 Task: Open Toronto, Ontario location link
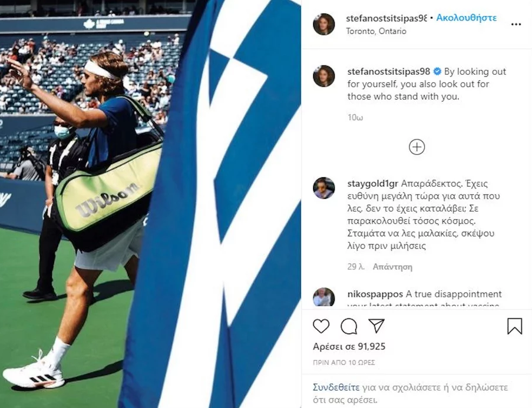tap(376, 31)
